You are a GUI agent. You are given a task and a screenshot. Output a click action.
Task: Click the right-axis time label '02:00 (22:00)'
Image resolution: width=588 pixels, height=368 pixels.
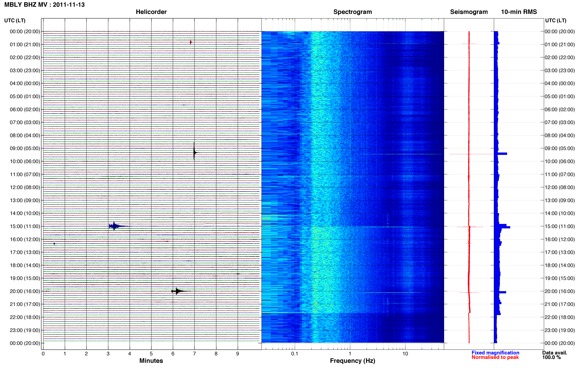(x=560, y=57)
